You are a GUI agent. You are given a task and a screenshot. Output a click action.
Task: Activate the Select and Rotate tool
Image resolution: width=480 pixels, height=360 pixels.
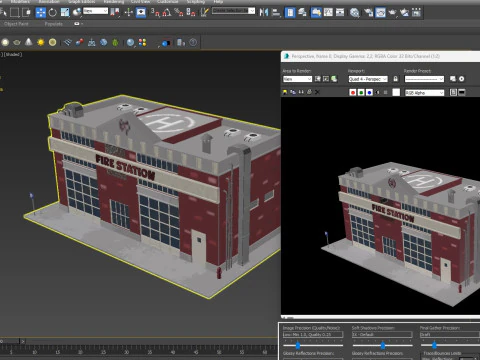(53, 13)
